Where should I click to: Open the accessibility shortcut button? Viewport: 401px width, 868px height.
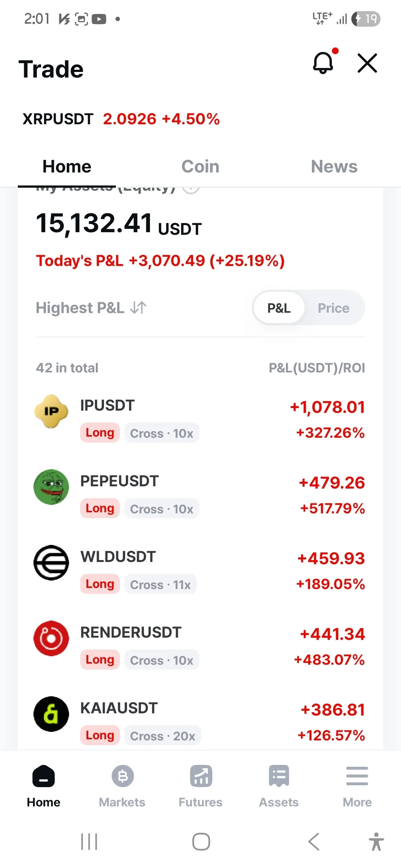[x=376, y=841]
